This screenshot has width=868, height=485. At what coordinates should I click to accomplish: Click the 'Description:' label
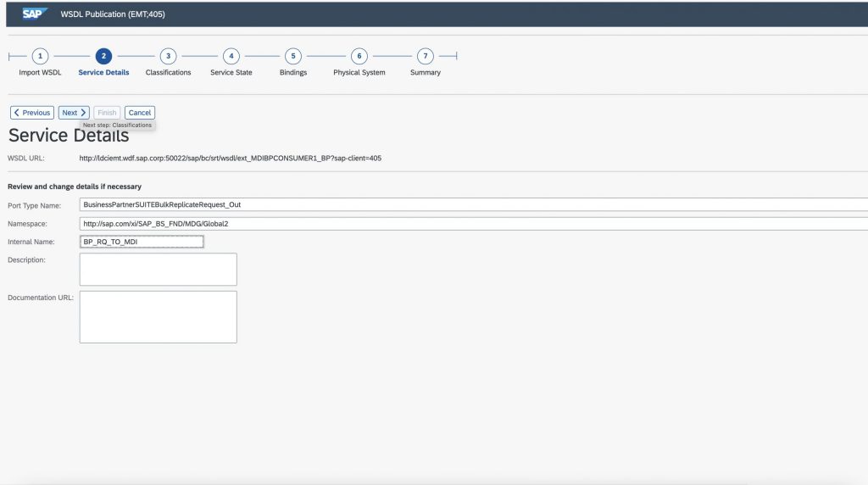click(x=26, y=259)
